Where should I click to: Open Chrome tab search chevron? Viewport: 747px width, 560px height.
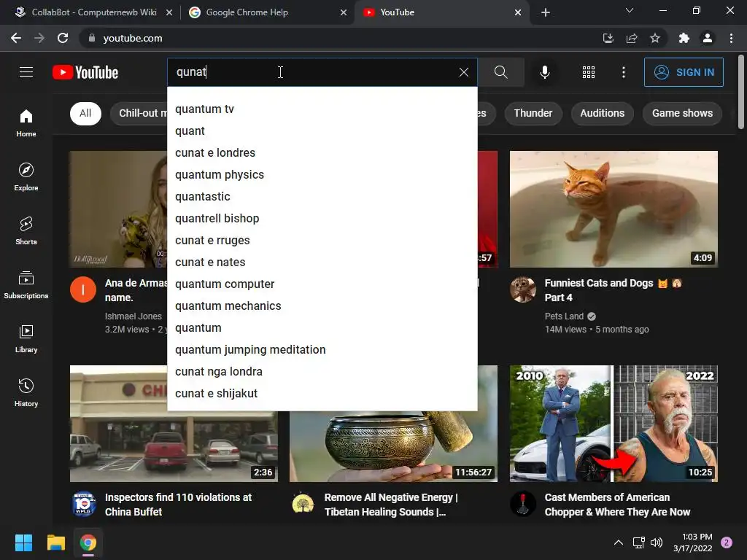[630, 10]
